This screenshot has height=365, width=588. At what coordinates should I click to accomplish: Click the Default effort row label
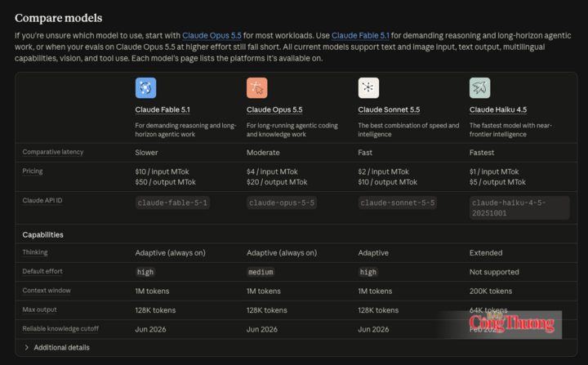click(42, 271)
